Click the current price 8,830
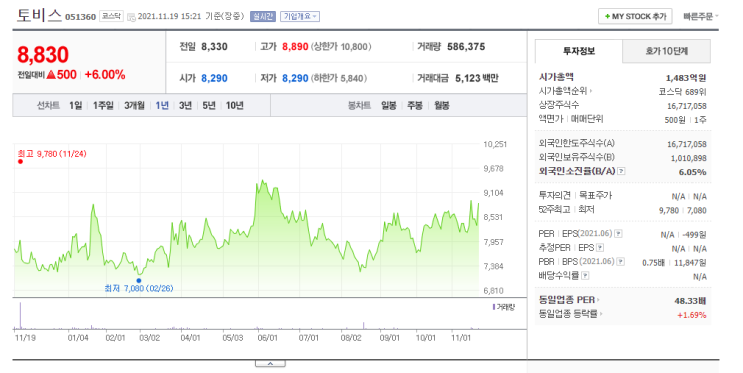 tap(43, 55)
